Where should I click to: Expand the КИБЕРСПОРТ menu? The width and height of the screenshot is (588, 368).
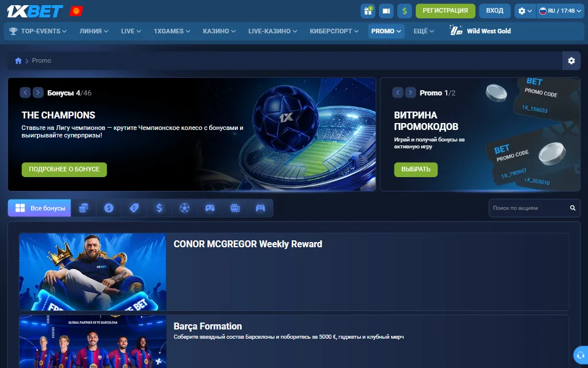coord(334,31)
